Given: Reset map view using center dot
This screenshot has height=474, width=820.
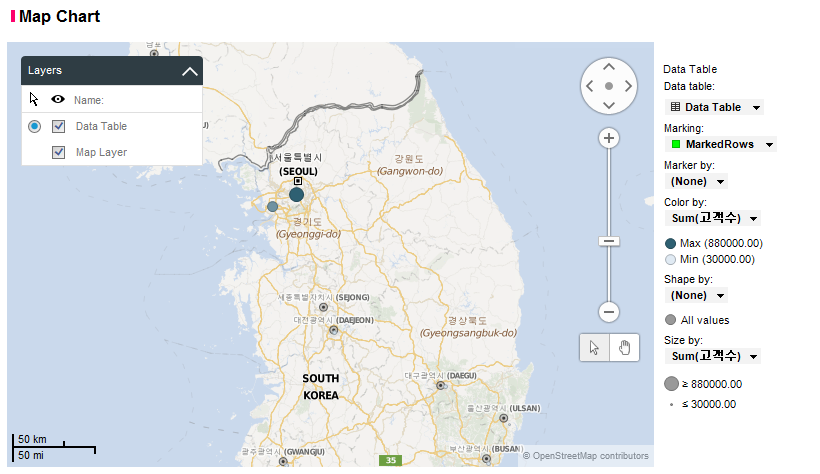Looking at the screenshot, I should point(609,86).
